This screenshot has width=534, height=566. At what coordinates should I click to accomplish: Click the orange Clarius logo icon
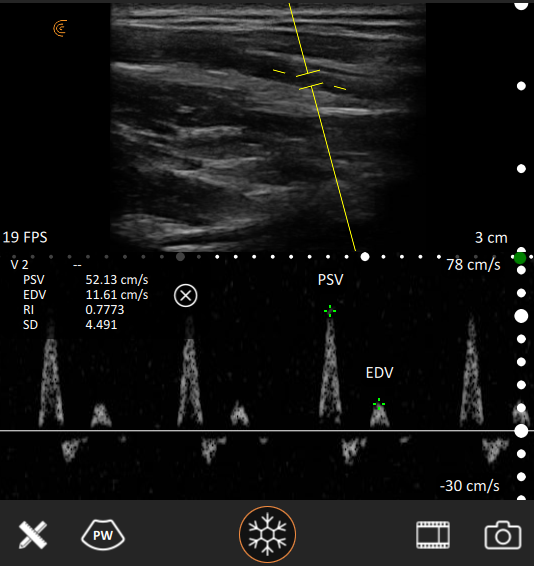pyautogui.click(x=60, y=29)
